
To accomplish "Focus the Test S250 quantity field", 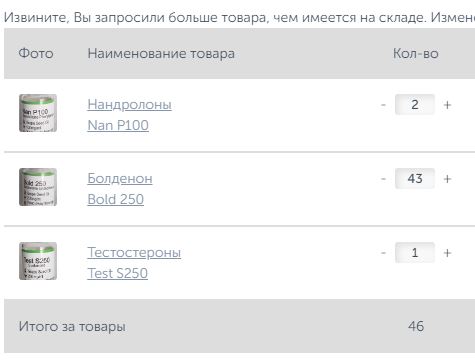I will [x=415, y=253].
